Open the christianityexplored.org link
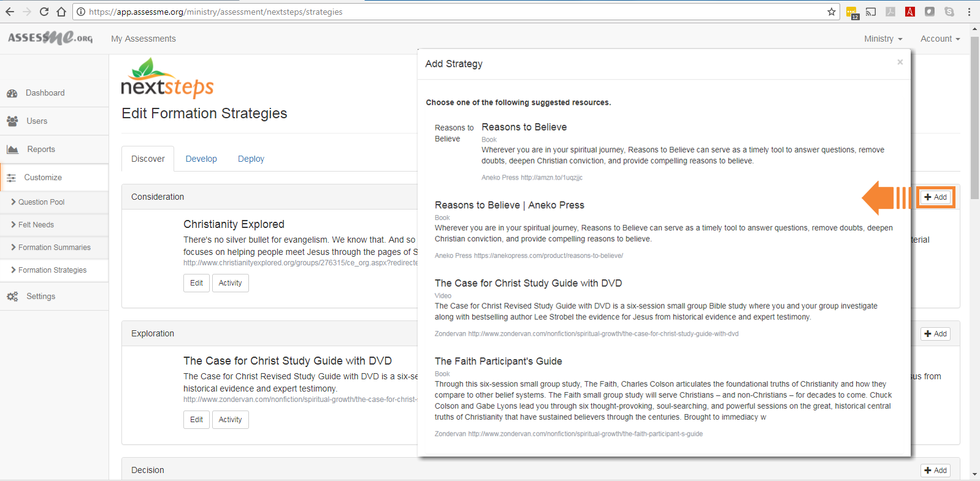The height and width of the screenshot is (481, 980). tap(301, 263)
